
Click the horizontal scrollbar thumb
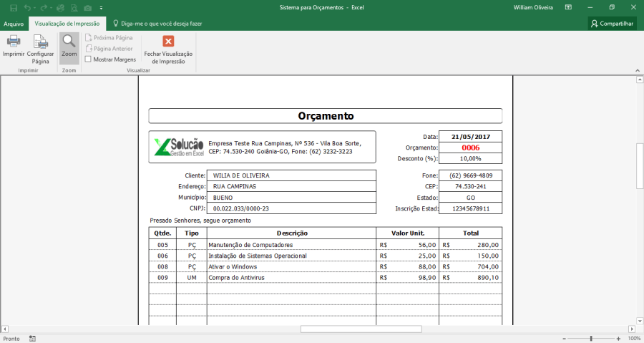pos(361,329)
